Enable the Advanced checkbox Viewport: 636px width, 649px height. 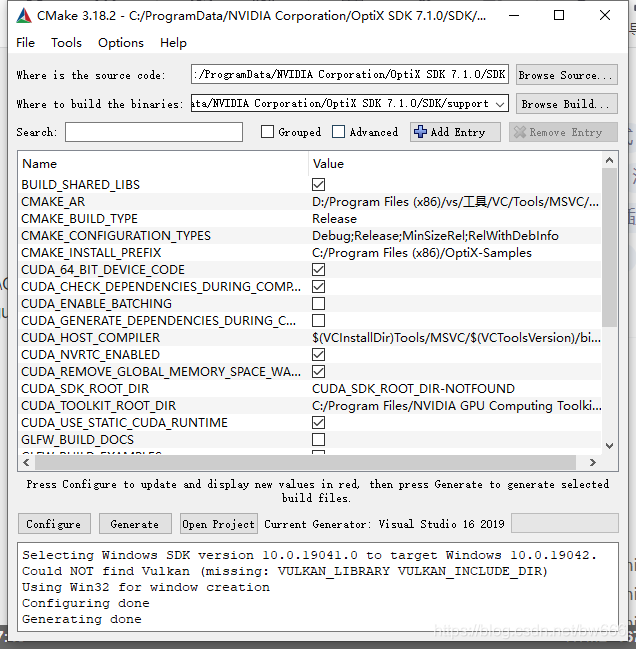tap(338, 132)
